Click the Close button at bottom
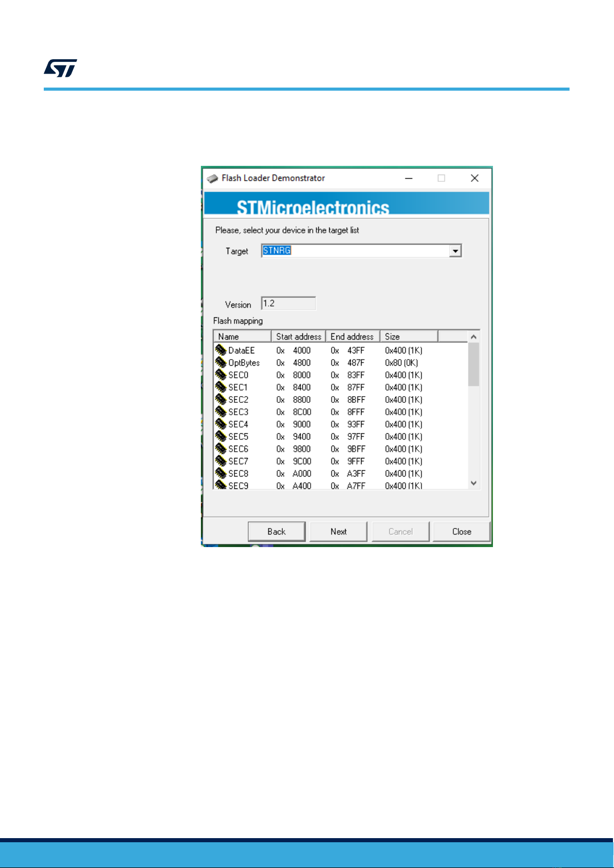The height and width of the screenshot is (868, 614). coord(462,532)
